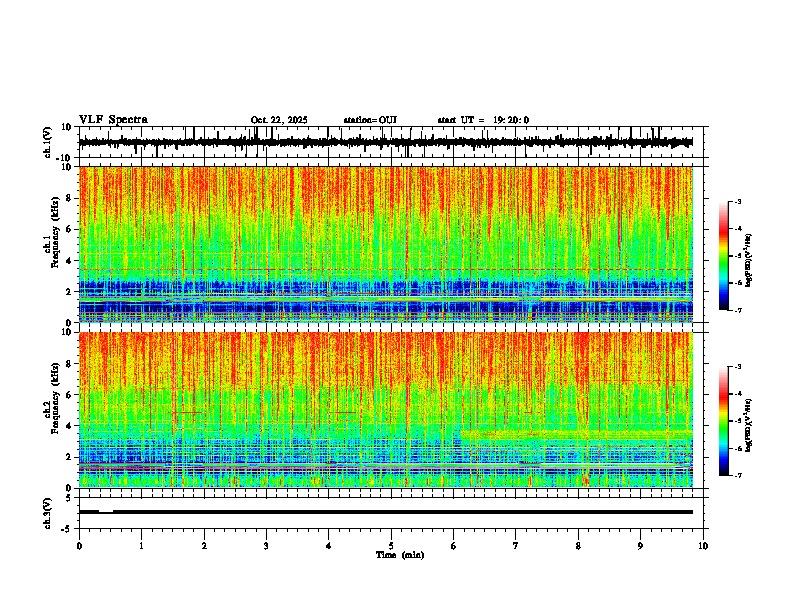Viewport: 792px width, 612px height.
Task: Click the "VLF Spectra" plot title
Action: [x=113, y=120]
